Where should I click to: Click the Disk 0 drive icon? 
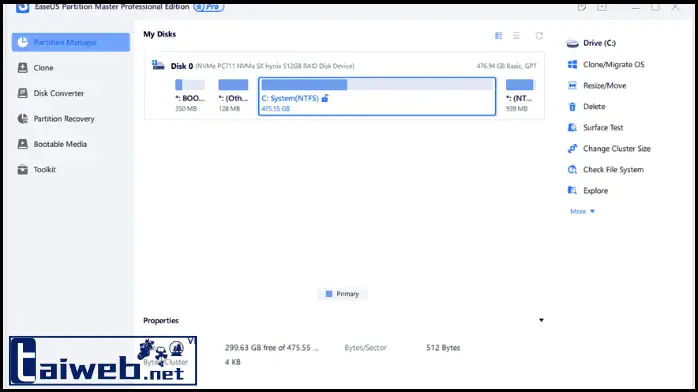point(158,65)
